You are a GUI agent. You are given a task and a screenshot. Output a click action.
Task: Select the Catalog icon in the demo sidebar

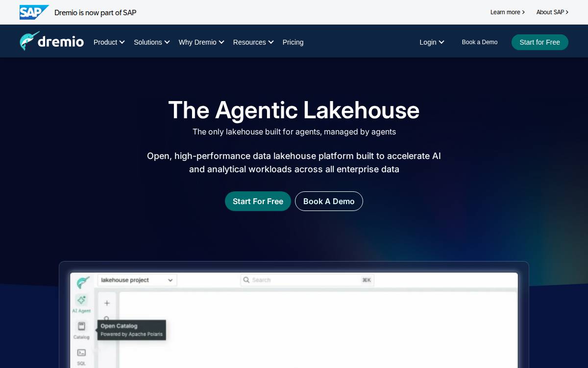(x=81, y=326)
